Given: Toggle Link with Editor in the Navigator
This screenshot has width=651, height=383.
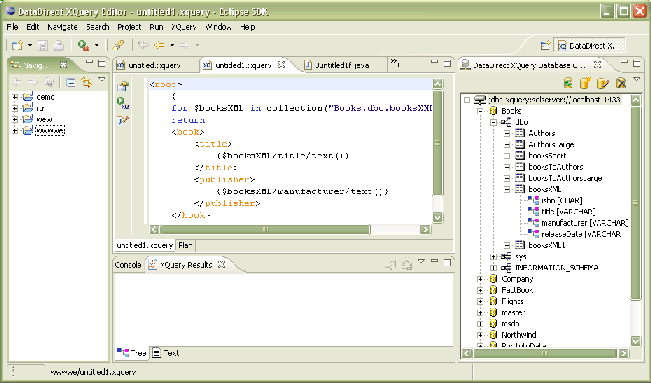Looking at the screenshot, I should 86,83.
